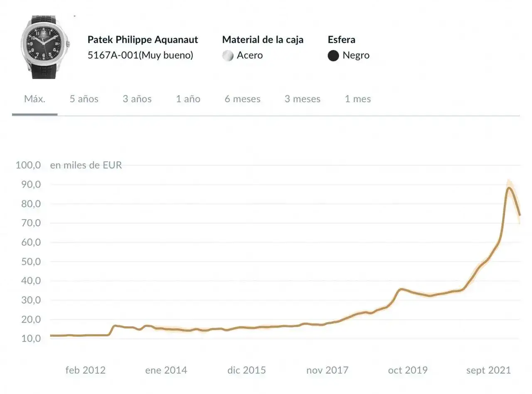This screenshot has height=394, width=532.
Task: Click the Negro black dial swatch
Action: point(333,56)
